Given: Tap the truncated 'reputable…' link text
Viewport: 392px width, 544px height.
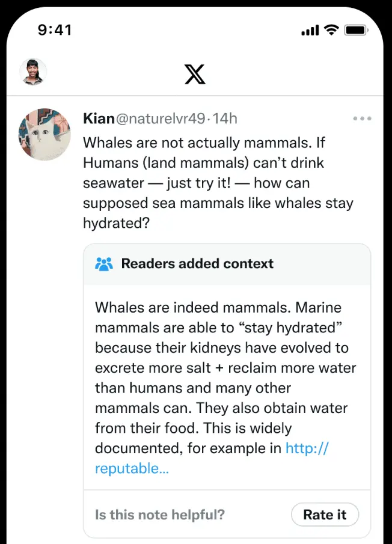Looking at the screenshot, I should tap(132, 469).
